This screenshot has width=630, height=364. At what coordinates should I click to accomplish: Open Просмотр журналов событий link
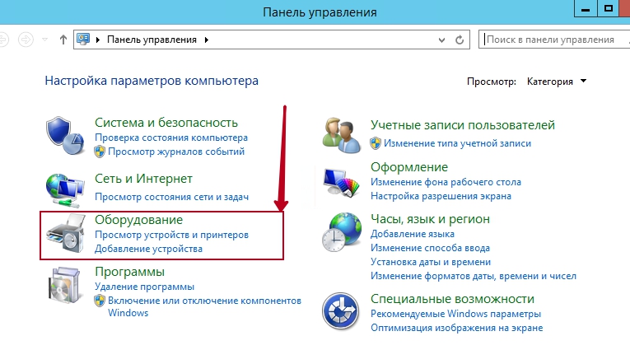coord(176,152)
